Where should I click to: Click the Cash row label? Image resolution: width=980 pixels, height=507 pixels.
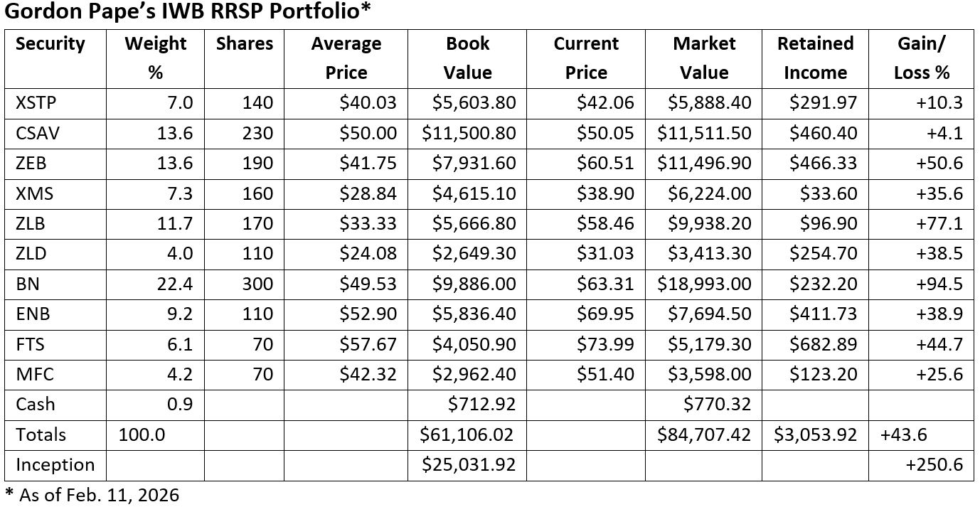[35, 405]
